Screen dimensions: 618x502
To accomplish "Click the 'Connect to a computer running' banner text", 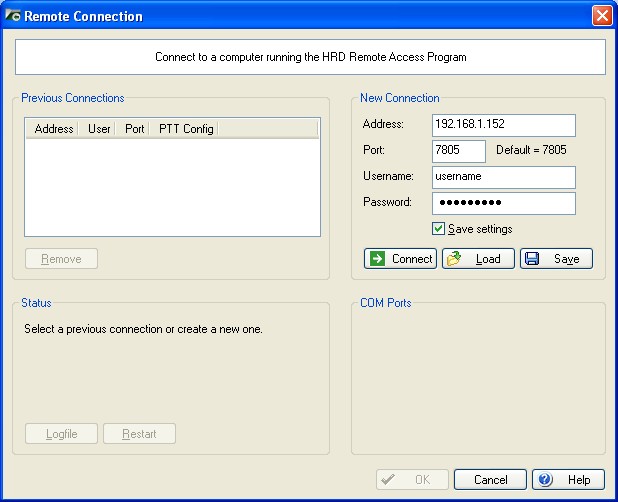I will coord(311,57).
